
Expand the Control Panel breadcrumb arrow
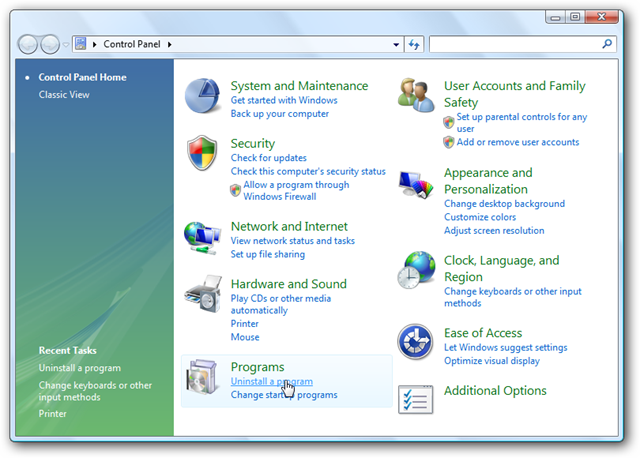[170, 45]
